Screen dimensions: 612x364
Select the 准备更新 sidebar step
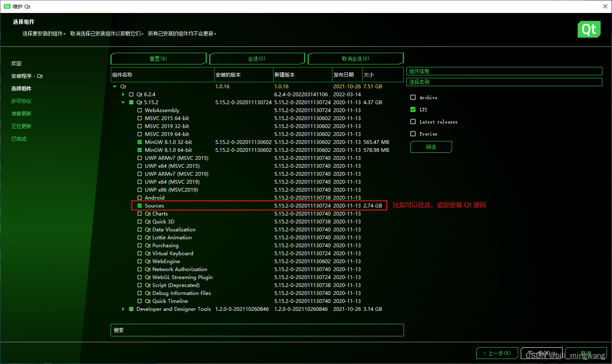(21, 114)
